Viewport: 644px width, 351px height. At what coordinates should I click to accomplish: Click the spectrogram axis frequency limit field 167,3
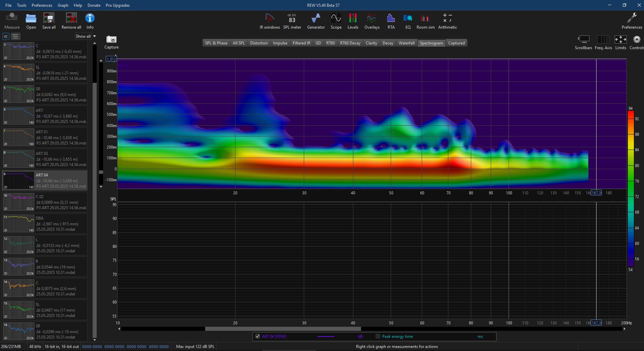click(596, 193)
